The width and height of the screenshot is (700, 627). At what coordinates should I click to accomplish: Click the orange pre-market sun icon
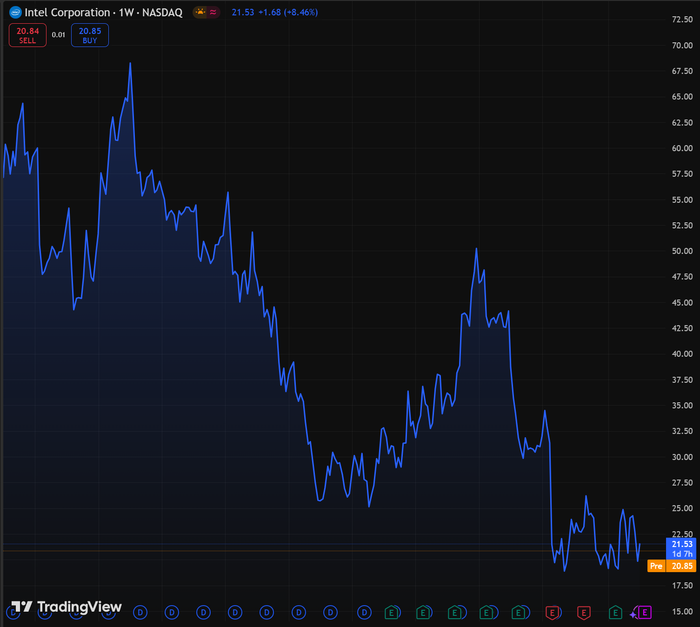click(x=200, y=12)
